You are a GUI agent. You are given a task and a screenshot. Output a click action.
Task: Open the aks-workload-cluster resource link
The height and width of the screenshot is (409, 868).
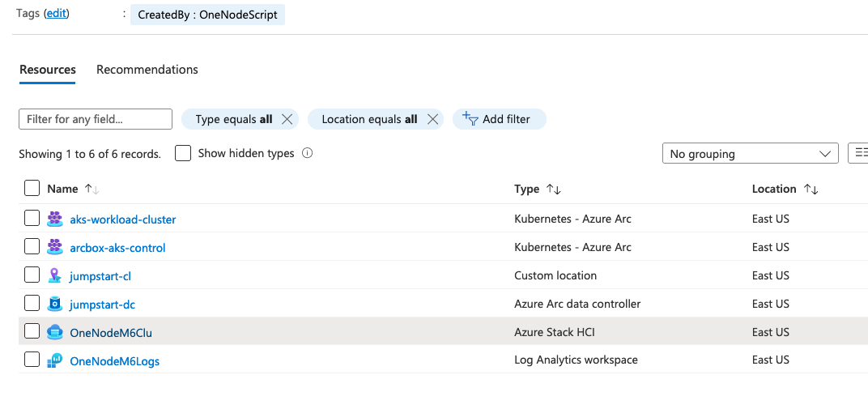[x=123, y=219]
